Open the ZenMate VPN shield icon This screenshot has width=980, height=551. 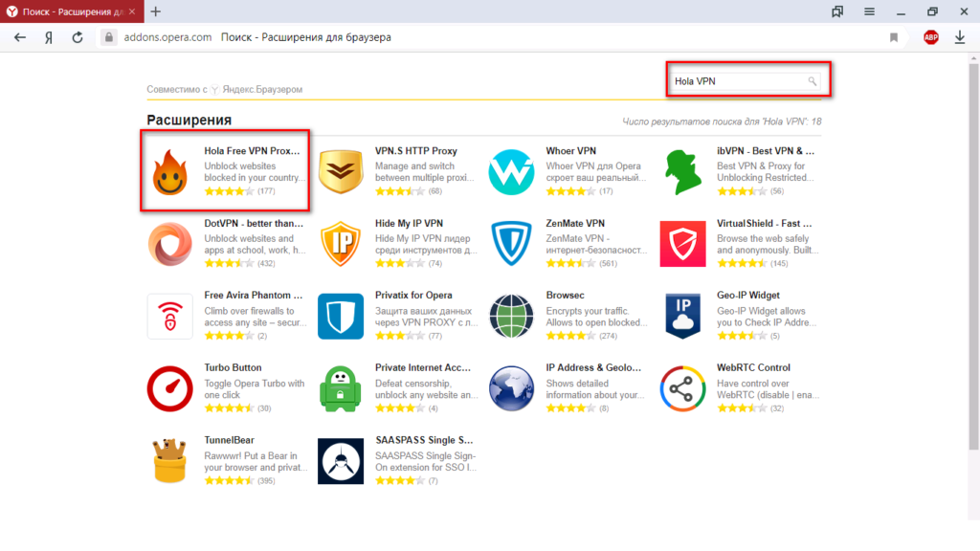pyautogui.click(x=511, y=244)
